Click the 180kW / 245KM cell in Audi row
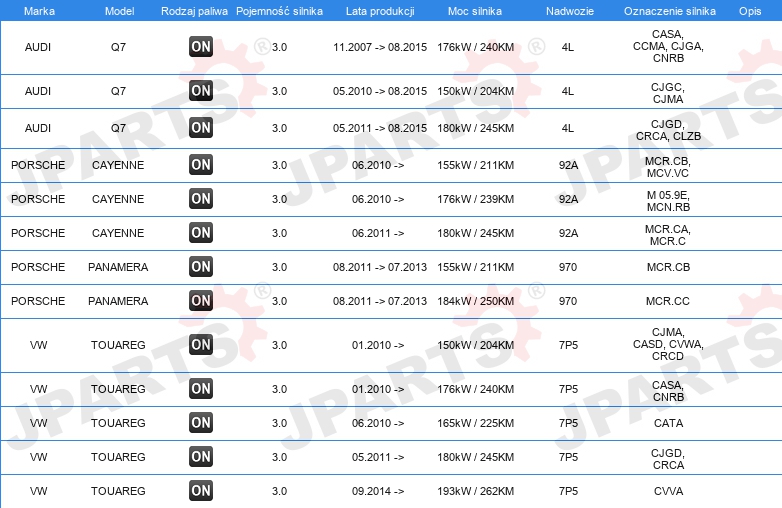The image size is (782, 508). [x=475, y=128]
